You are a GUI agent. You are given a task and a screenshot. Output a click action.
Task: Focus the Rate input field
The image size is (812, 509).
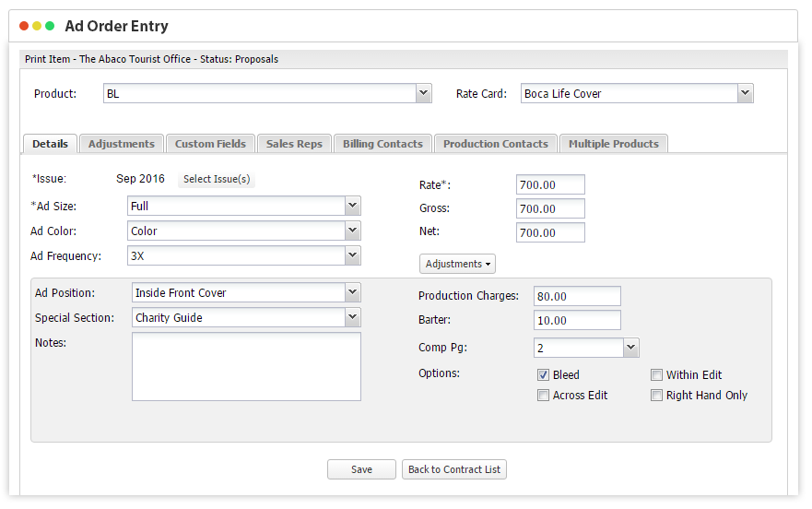(550, 184)
